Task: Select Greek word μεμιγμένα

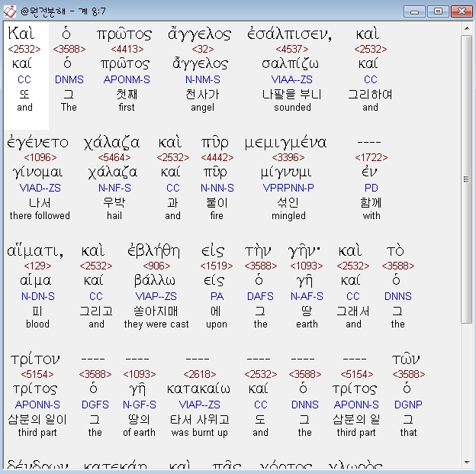Action: [285, 143]
